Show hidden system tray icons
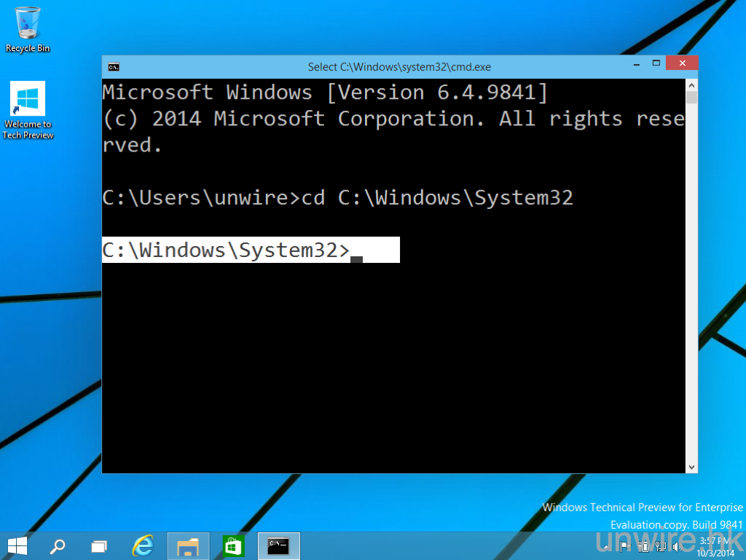This screenshot has height=560, width=746. (x=607, y=545)
